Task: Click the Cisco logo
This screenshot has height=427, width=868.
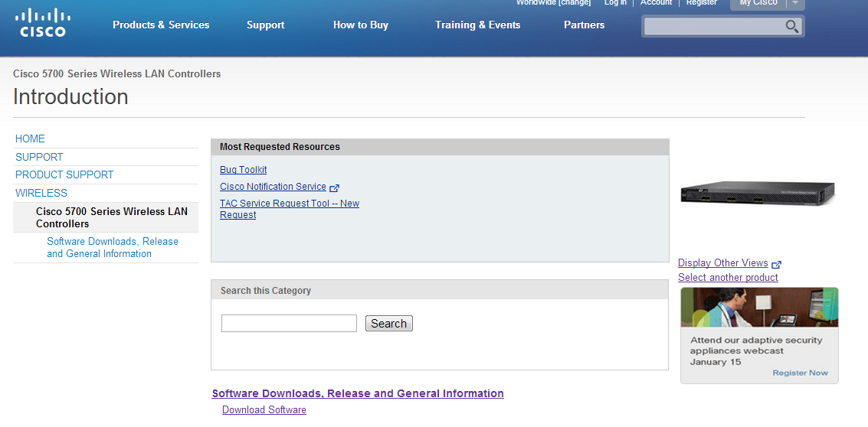Action: pos(43,23)
